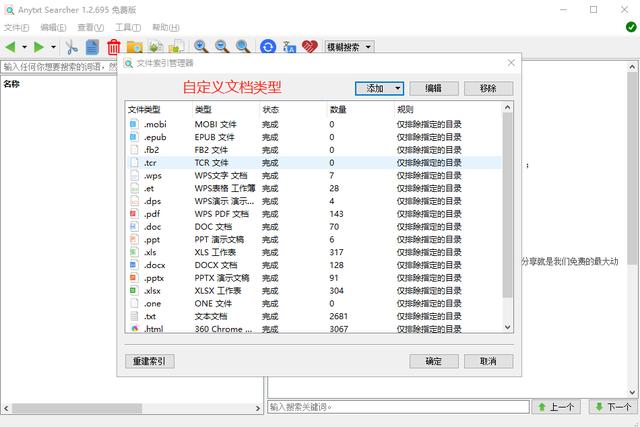This screenshot has width=640, height=427.
Task: Click the 取消 button
Action: 488,361
